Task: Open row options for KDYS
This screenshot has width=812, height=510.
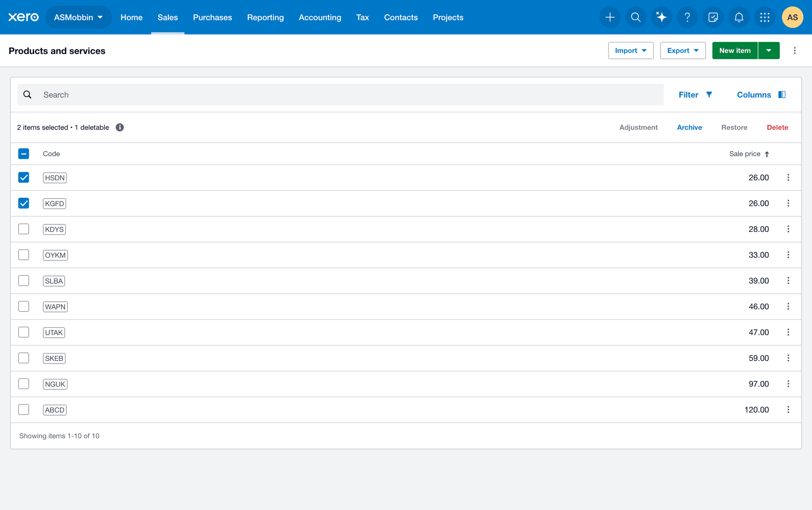Action: pyautogui.click(x=788, y=229)
